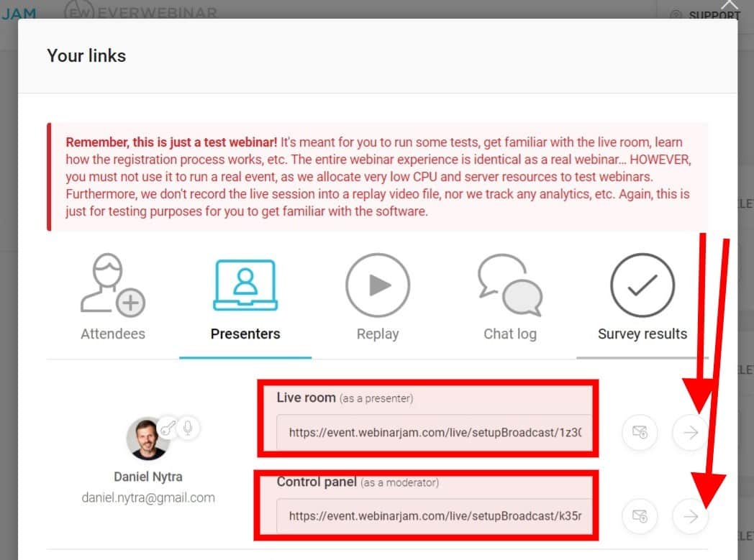Switch to the Attendees tab
Screen dimensions: 754x560
[x=113, y=298]
